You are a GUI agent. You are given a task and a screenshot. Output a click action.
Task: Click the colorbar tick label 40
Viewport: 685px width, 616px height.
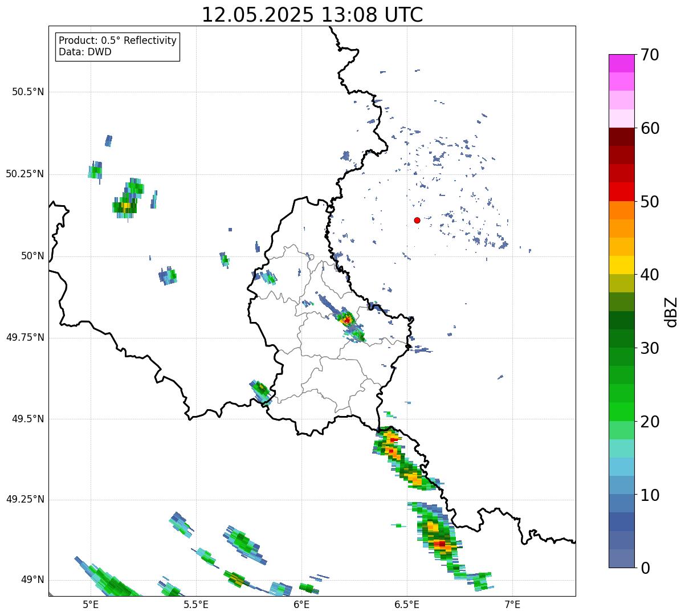[650, 275]
